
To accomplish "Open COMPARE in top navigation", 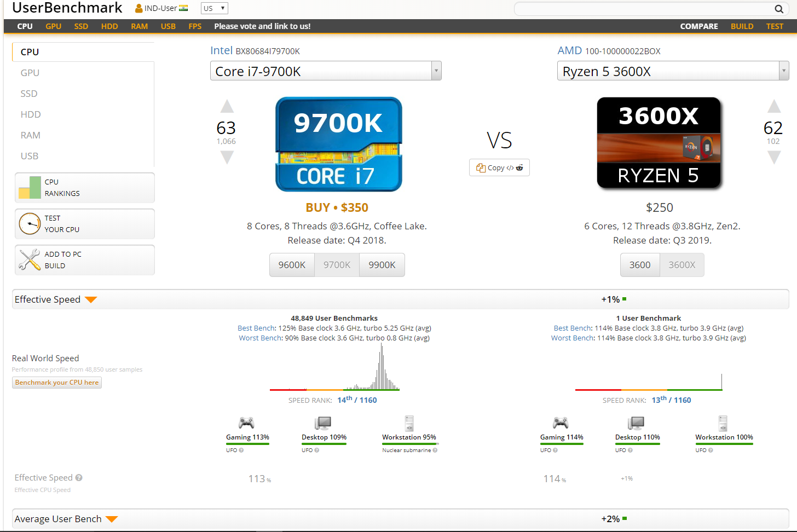I will pos(699,26).
